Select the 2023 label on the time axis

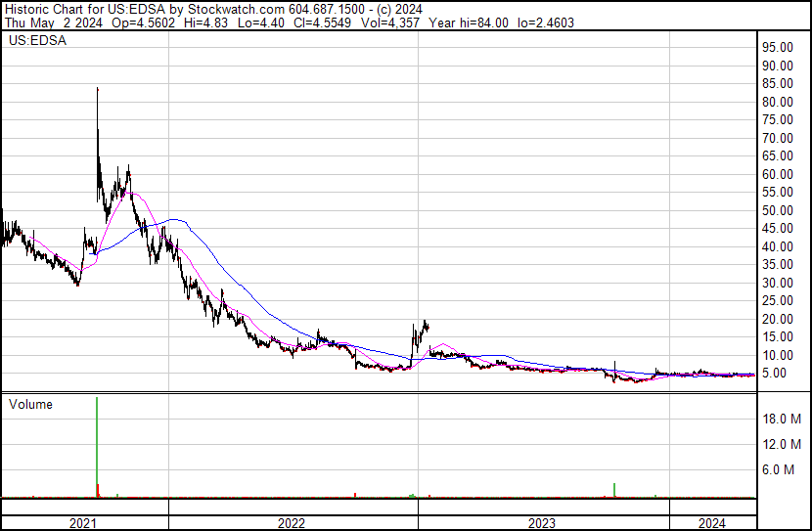(x=542, y=523)
